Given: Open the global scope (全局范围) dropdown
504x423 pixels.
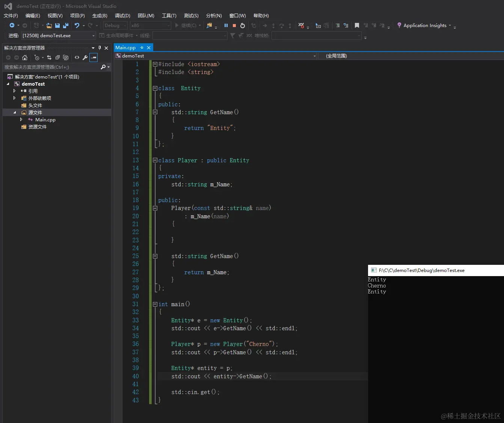Looking at the screenshot, I should pyautogui.click(x=411, y=56).
